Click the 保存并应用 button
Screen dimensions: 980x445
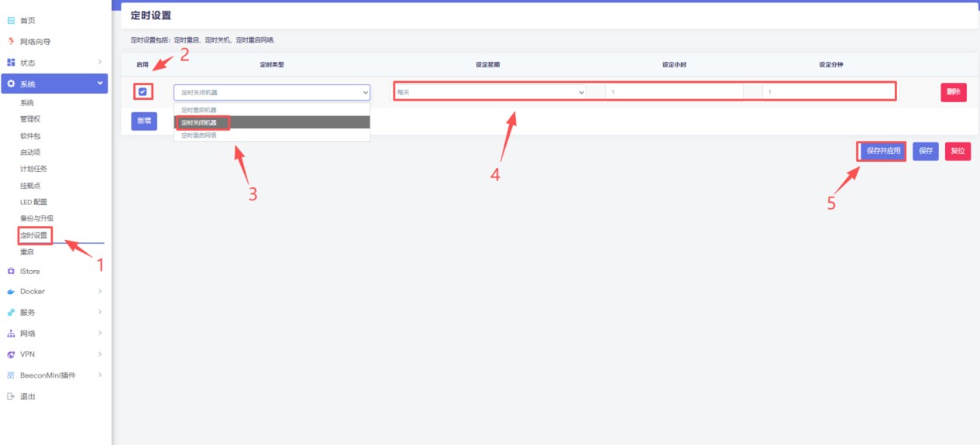[883, 151]
